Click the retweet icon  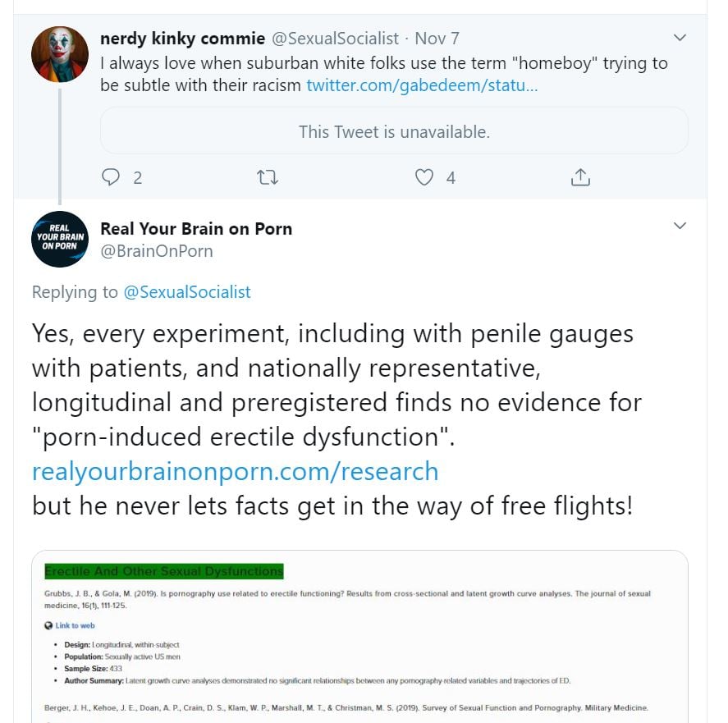coord(268,177)
